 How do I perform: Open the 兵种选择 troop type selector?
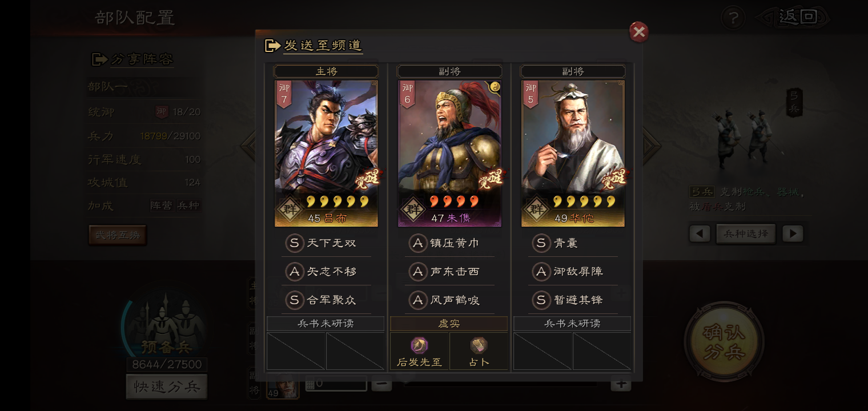tap(746, 233)
